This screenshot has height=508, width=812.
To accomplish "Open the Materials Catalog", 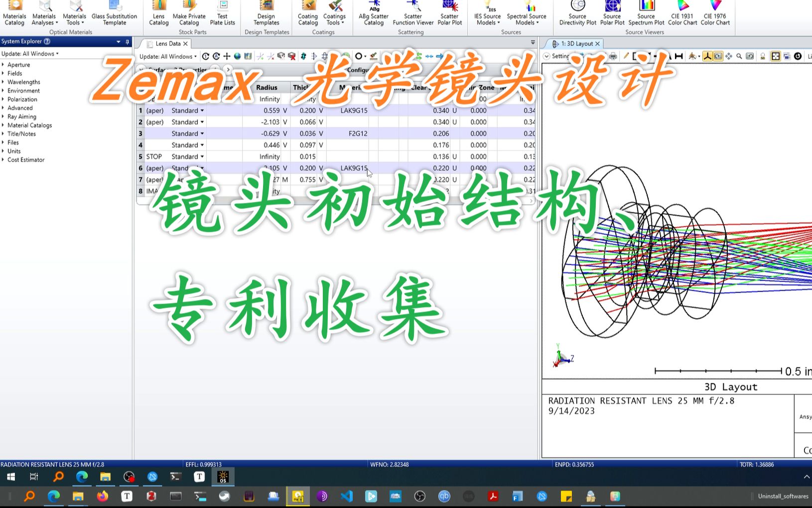I will [14, 13].
